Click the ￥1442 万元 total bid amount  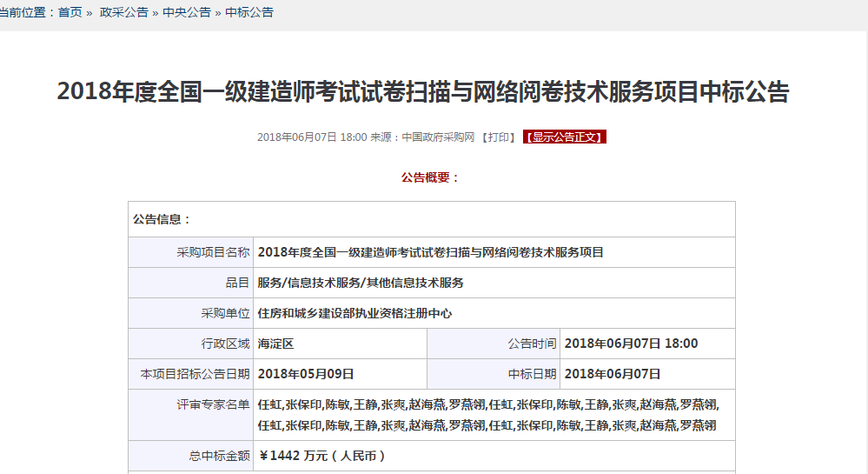(x=322, y=455)
